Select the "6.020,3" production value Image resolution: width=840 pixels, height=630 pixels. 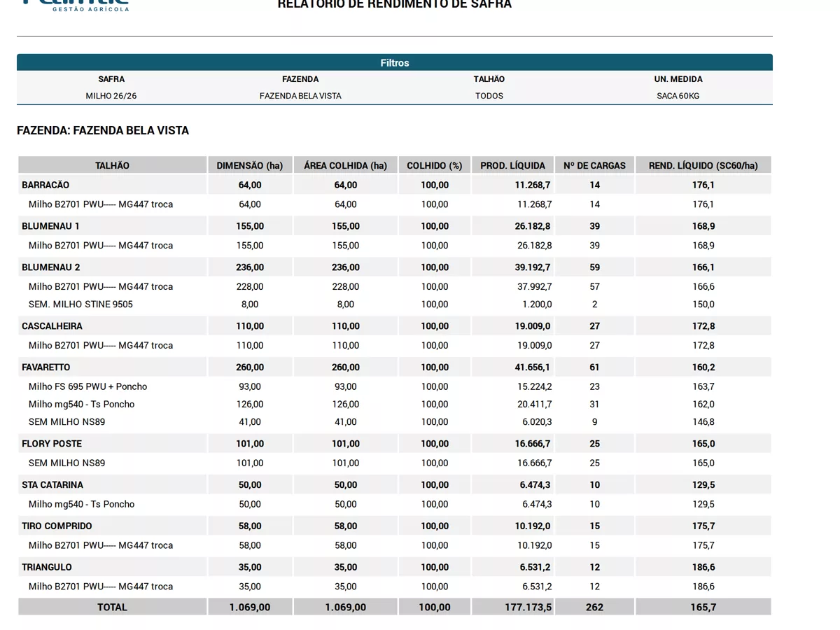tap(537, 422)
